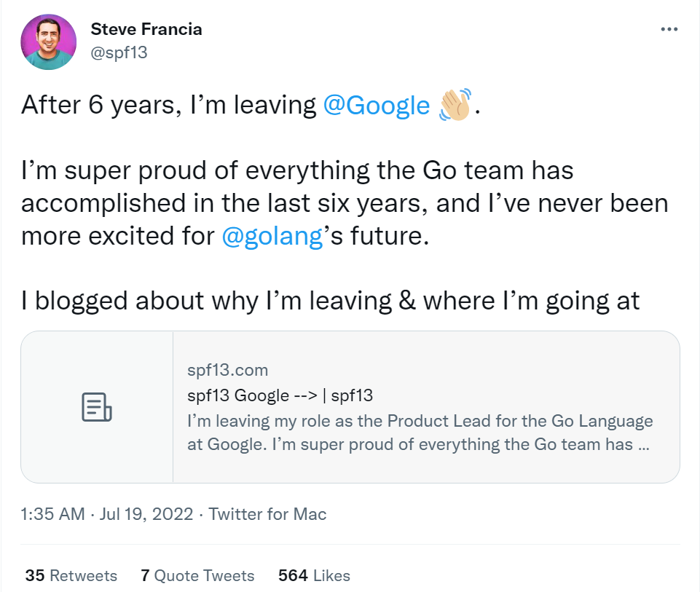This screenshot has height=592, width=700.
Task: Click Steve Francia's profile avatar
Action: pyautogui.click(x=49, y=42)
